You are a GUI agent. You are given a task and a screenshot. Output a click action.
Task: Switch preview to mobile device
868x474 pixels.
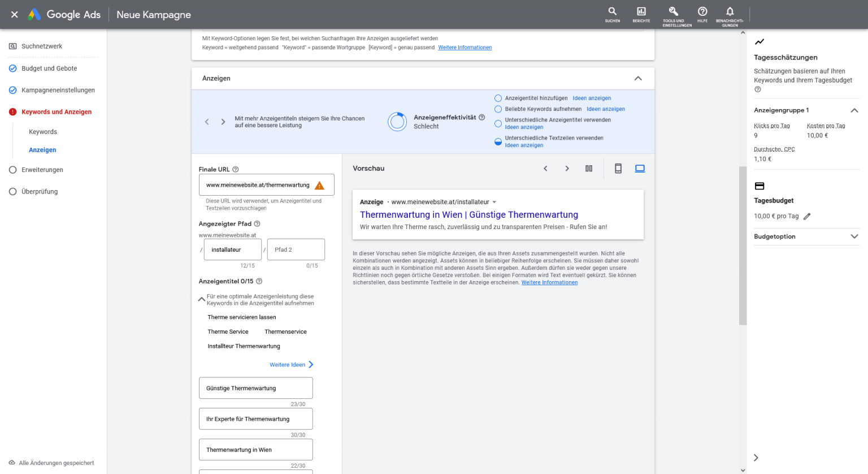click(618, 169)
